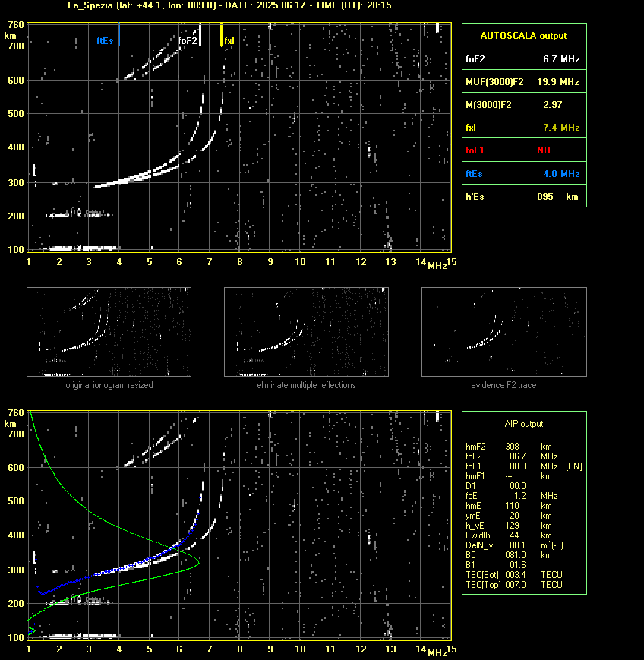Click the yellow fxI label in AUTOSCALA table
The image size is (644, 660).
pyautogui.click(x=471, y=128)
